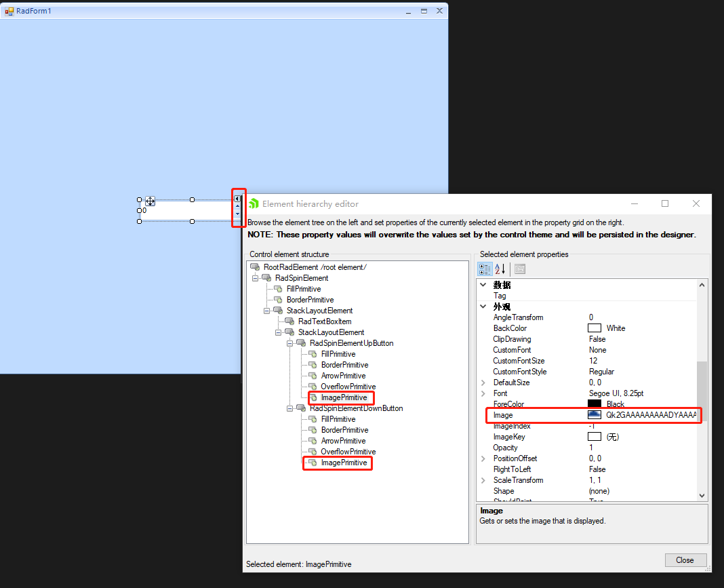Collapse the 外观 property category
724x588 pixels.
click(483, 307)
